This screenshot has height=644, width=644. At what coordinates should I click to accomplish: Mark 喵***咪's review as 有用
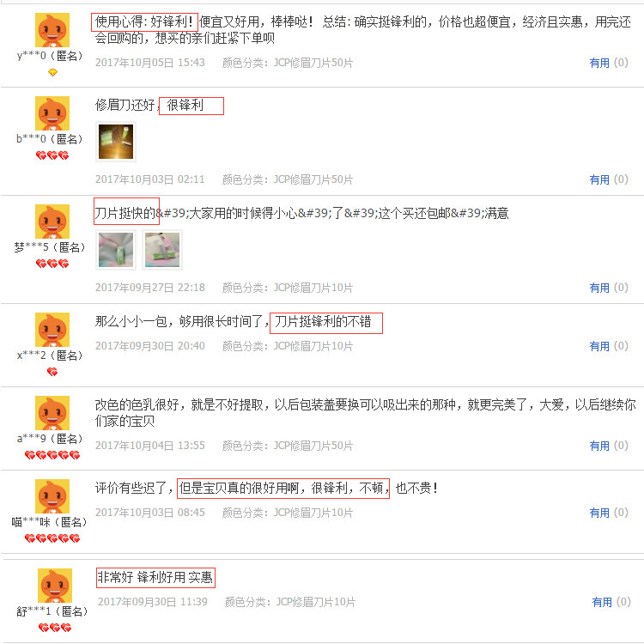(x=608, y=513)
